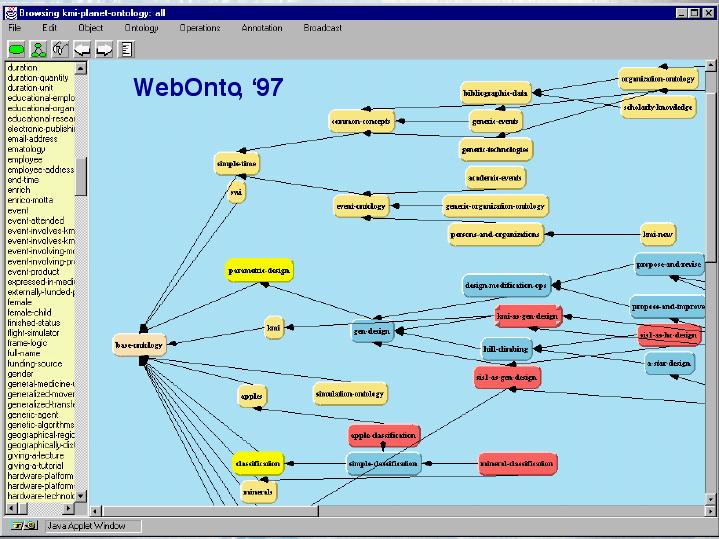
Task: Select the generic-events node
Action: coord(495,122)
